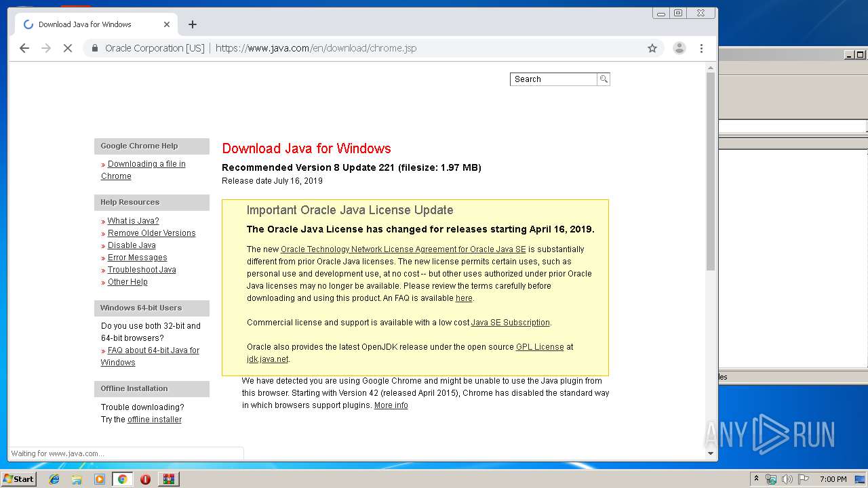Open Chrome's three-dot menu
Screen dimensions: 868x488
[x=701, y=48]
